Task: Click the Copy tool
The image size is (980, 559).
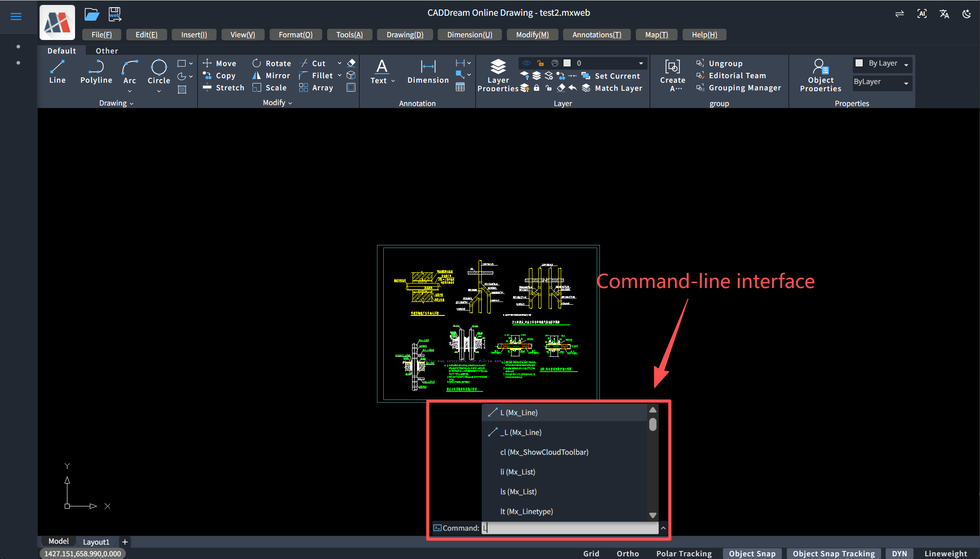Action: point(219,75)
